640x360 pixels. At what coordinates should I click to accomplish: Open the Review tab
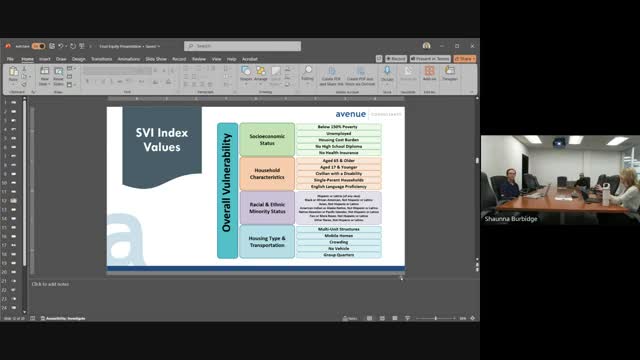199,59
